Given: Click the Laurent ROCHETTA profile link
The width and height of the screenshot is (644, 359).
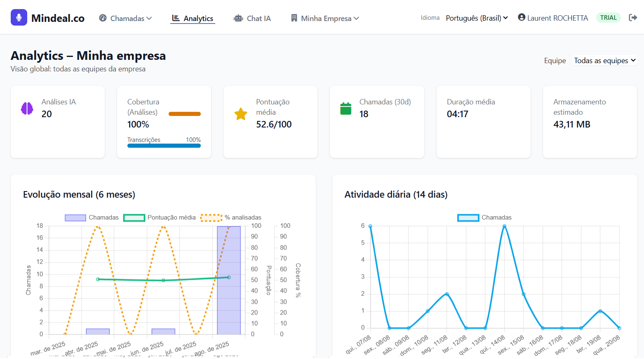Looking at the screenshot, I should (553, 17).
